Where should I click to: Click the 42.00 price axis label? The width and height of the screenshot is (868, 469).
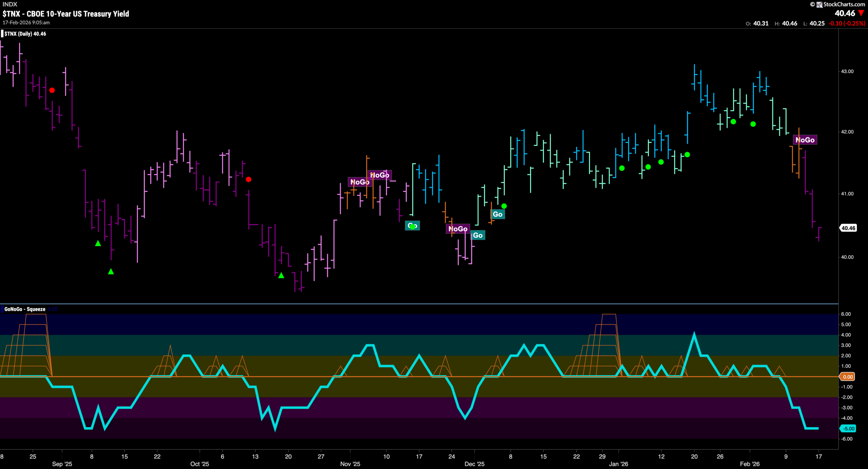coord(847,132)
